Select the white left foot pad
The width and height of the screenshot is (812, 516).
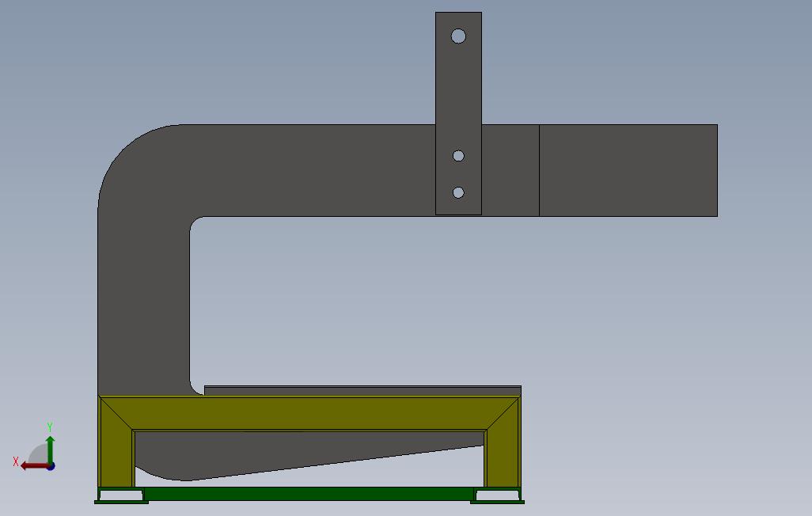click(x=121, y=495)
